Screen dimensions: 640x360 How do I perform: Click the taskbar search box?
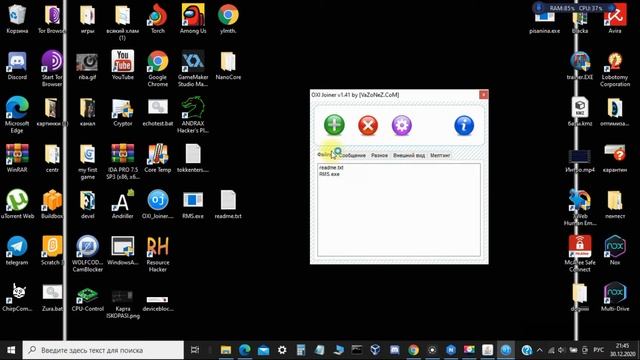pos(103,350)
